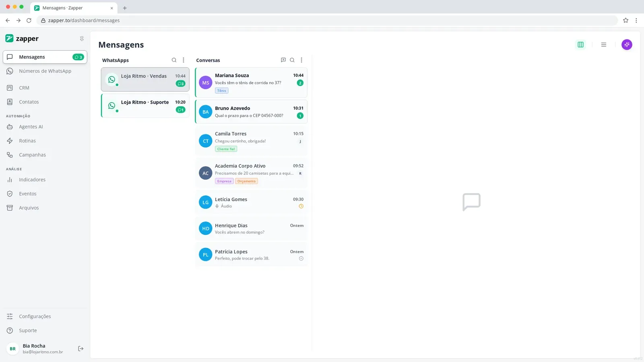This screenshot has height=362, width=644.
Task: Go to Campanhas
Action: (x=45, y=155)
